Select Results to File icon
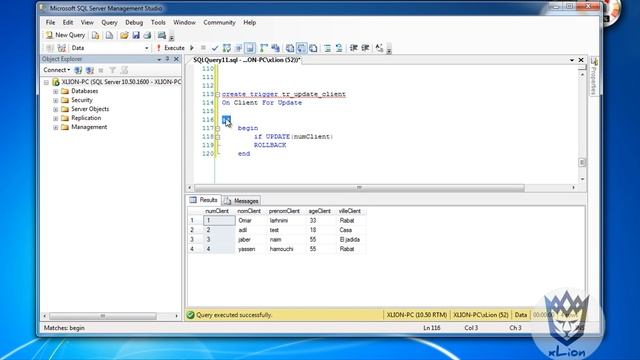 point(313,48)
